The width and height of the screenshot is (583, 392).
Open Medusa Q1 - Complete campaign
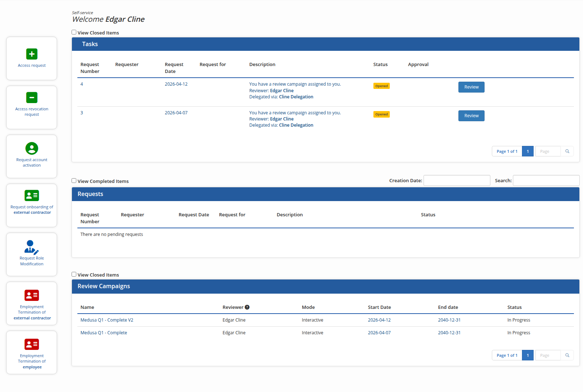coord(104,333)
